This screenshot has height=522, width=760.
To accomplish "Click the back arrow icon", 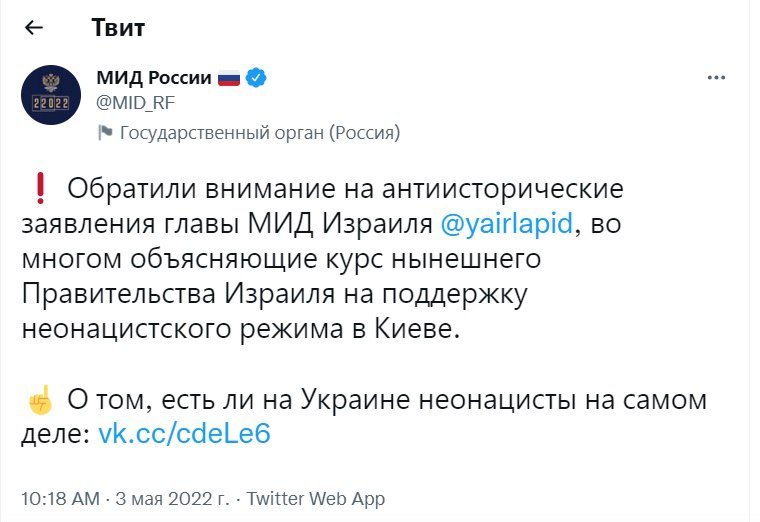I will 34,28.
